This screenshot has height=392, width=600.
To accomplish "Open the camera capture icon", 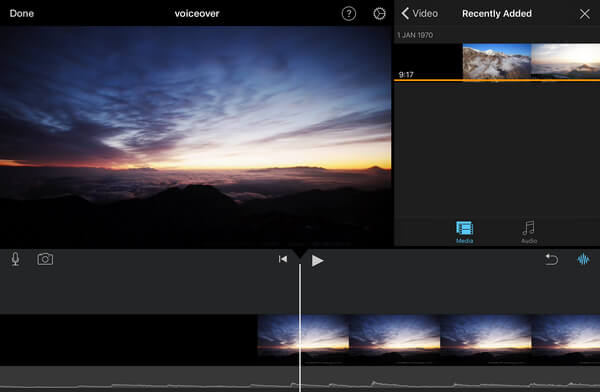I will 45,259.
